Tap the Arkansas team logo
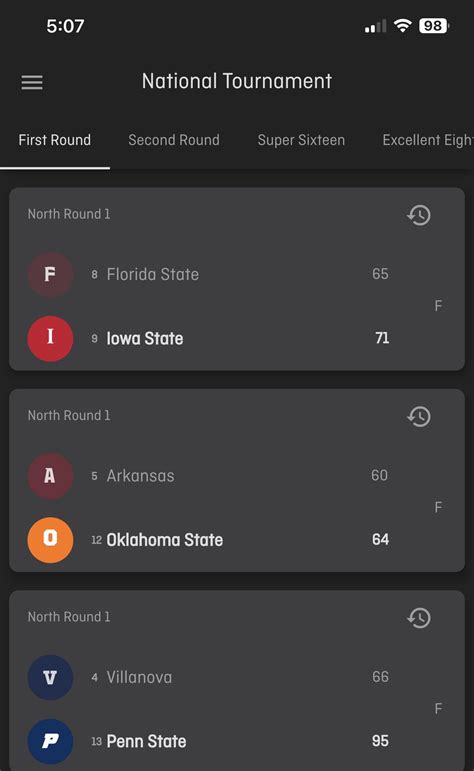Image resolution: width=474 pixels, height=771 pixels. coord(50,475)
